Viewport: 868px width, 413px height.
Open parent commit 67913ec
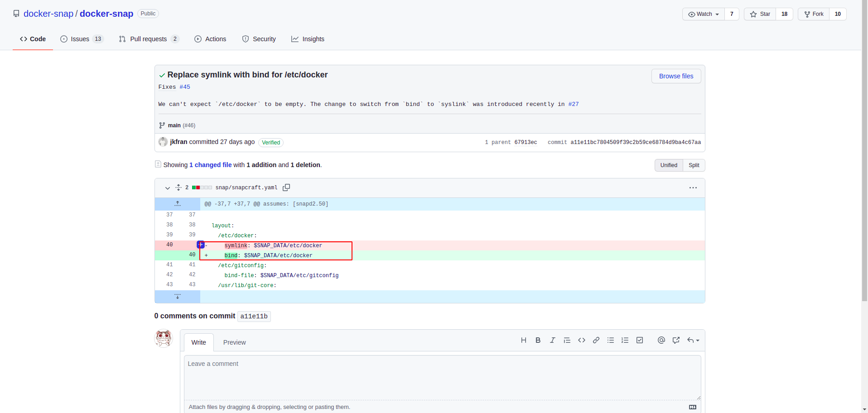pyautogui.click(x=526, y=142)
